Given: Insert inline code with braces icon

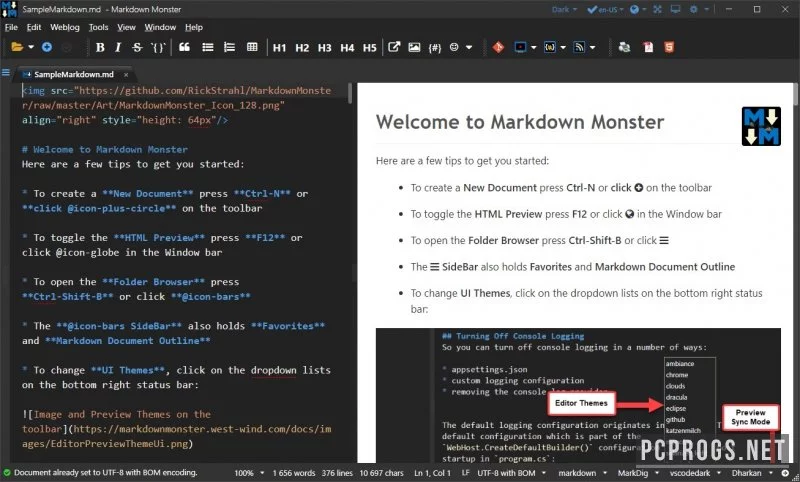Looking at the screenshot, I should [158, 47].
